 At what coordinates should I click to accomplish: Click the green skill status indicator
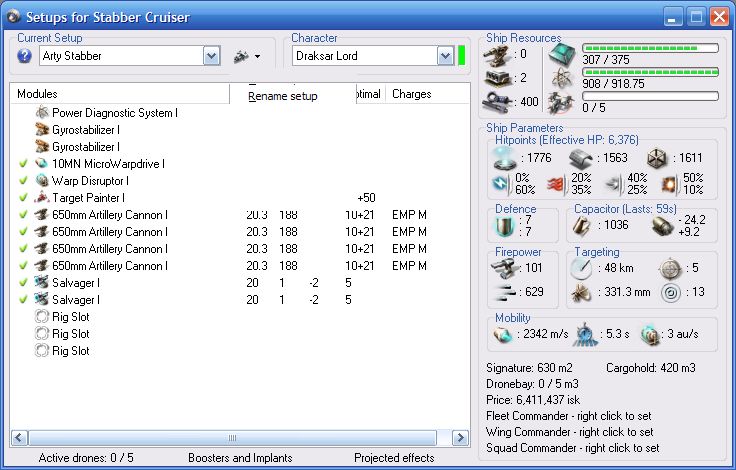(461, 55)
